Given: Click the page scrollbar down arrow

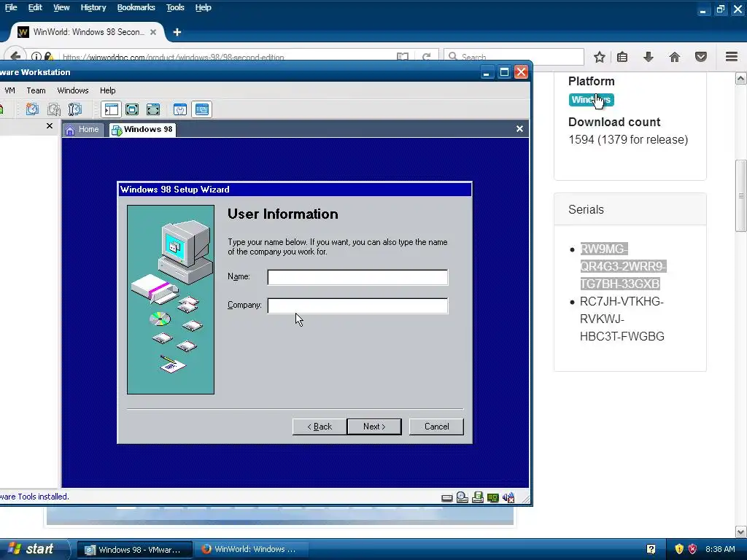Looking at the screenshot, I should 741,532.
